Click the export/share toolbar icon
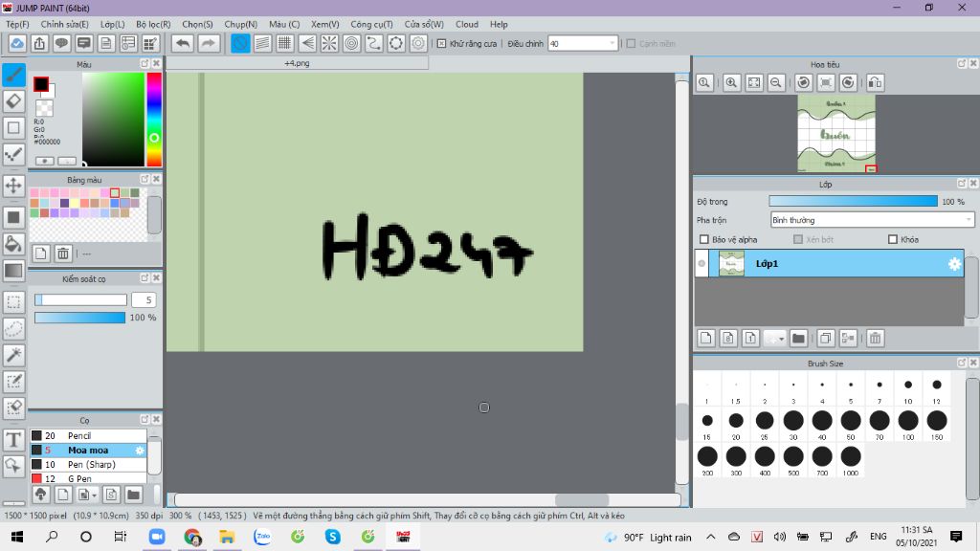The height and width of the screenshot is (551, 980). pos(39,44)
